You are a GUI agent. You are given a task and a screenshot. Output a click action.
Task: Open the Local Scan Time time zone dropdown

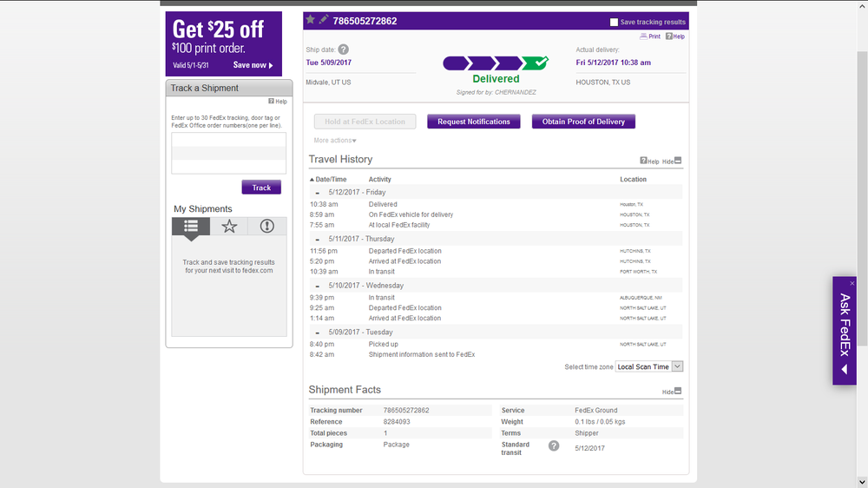pos(649,367)
